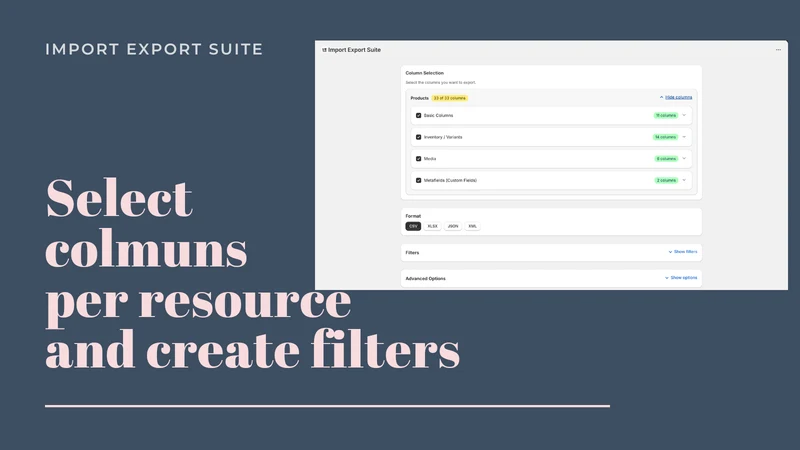Screen dimensions: 800x450
Task: Select CSV export format
Action: (413, 226)
